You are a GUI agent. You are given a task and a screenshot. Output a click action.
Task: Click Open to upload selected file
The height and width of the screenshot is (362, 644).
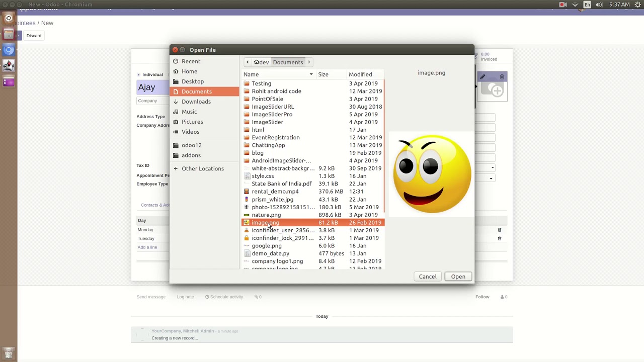[x=458, y=277]
